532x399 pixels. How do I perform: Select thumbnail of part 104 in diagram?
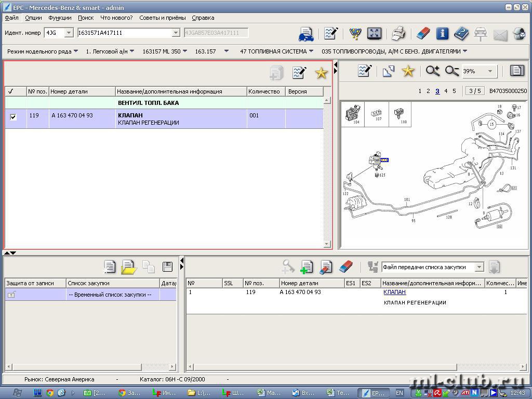coord(353,113)
